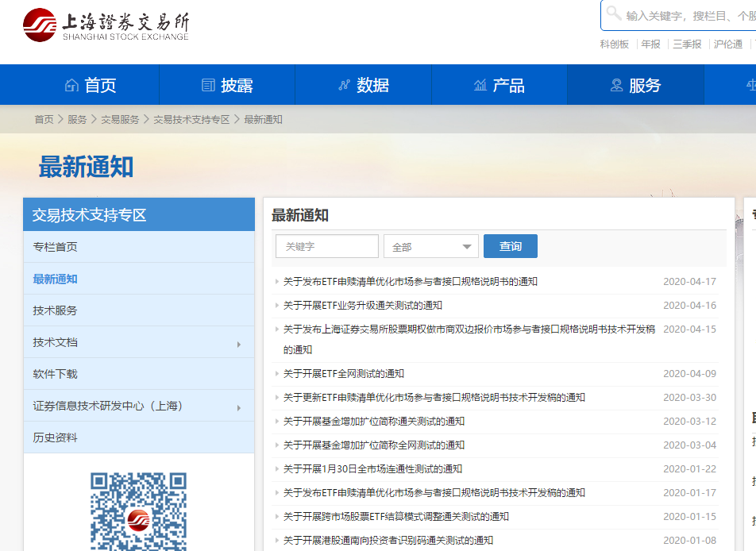Click 交易技术支持专区 in the breadcrumb
The height and width of the screenshot is (551, 756).
(191, 120)
